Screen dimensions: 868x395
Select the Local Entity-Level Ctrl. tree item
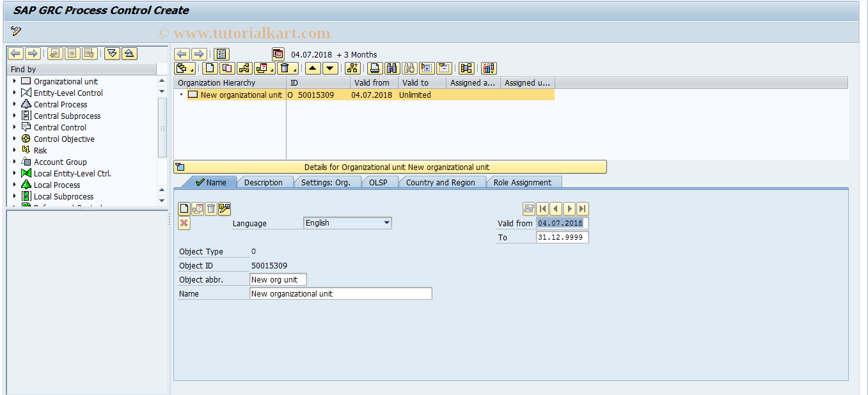[x=72, y=173]
